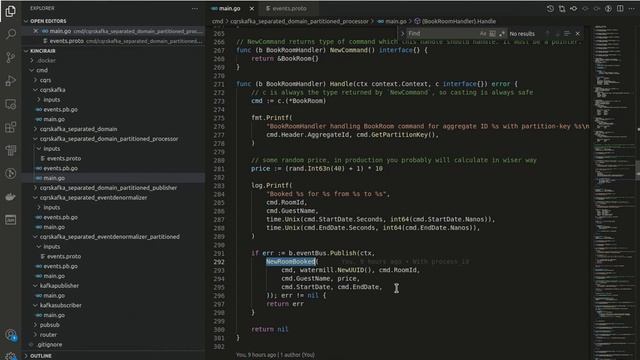Click the highlighted NewRoomBooked text on line 292
Image resolution: width=640 pixels, height=360 pixels.
tap(291, 262)
